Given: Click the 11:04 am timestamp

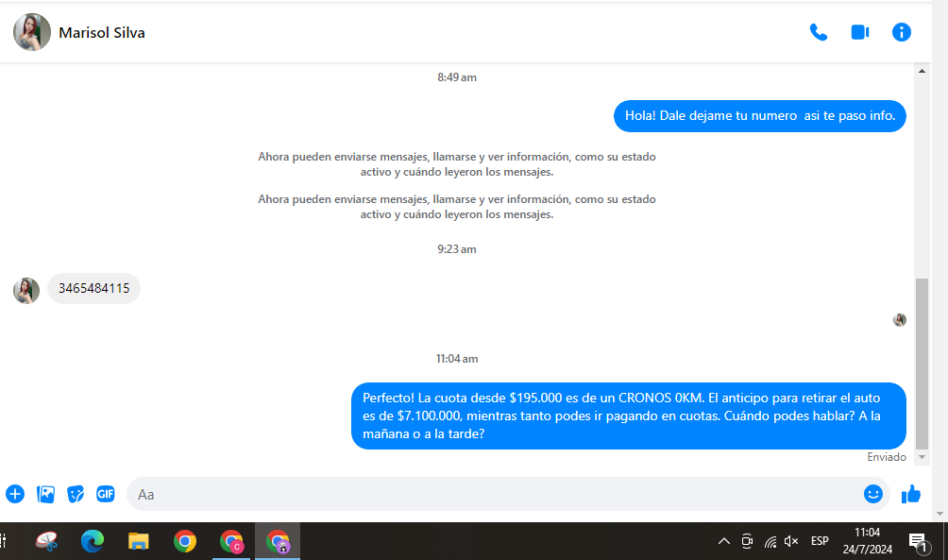Looking at the screenshot, I should 457,359.
